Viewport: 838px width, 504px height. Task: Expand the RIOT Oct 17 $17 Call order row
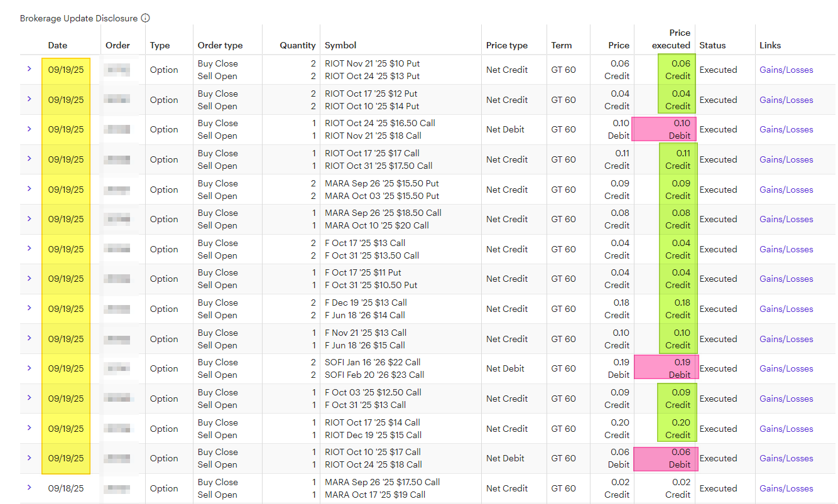pyautogui.click(x=30, y=159)
